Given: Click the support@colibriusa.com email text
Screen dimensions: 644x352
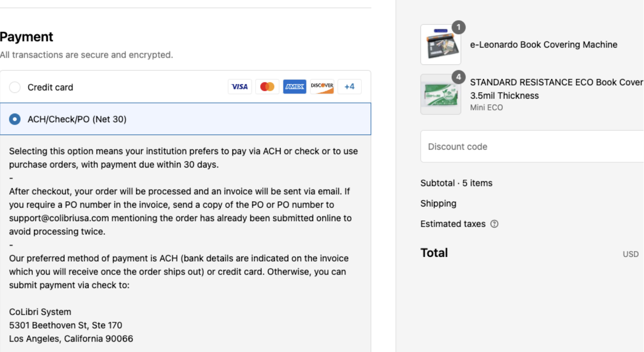Looking at the screenshot, I should point(59,218).
